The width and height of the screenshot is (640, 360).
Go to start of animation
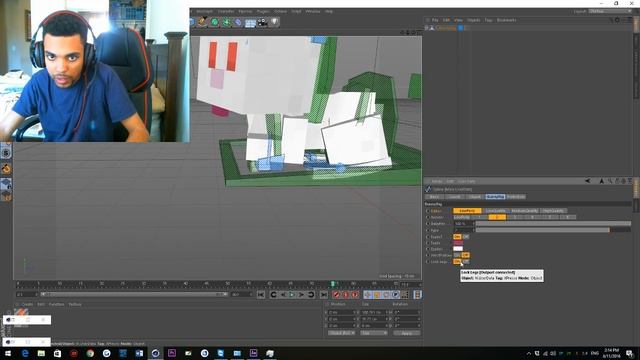pyautogui.click(x=261, y=295)
